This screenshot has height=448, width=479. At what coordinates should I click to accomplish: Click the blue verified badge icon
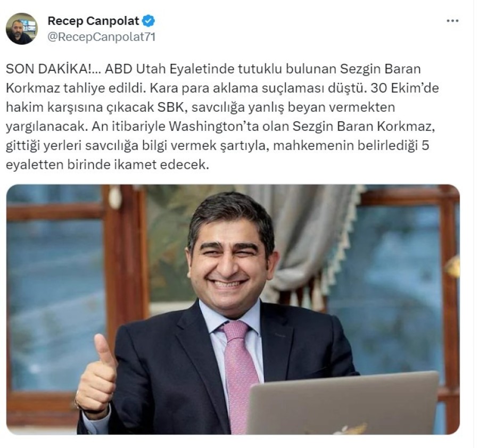point(148,21)
